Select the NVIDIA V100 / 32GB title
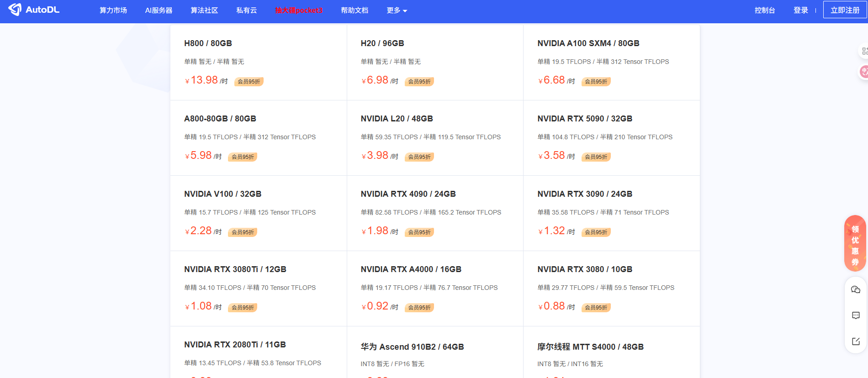The image size is (868, 378). (223, 194)
